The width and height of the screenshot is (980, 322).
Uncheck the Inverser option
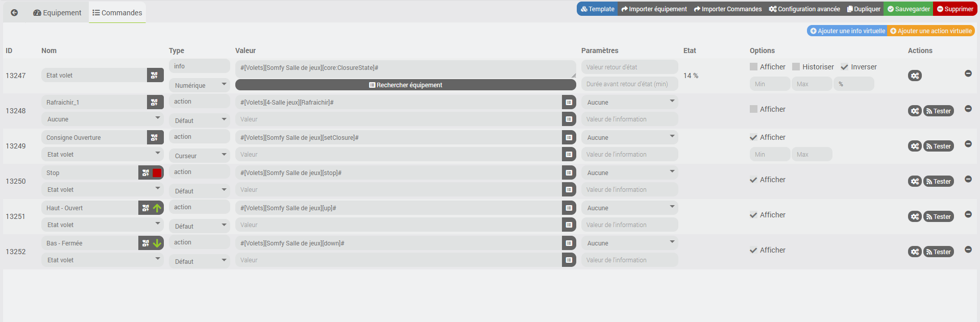(845, 67)
